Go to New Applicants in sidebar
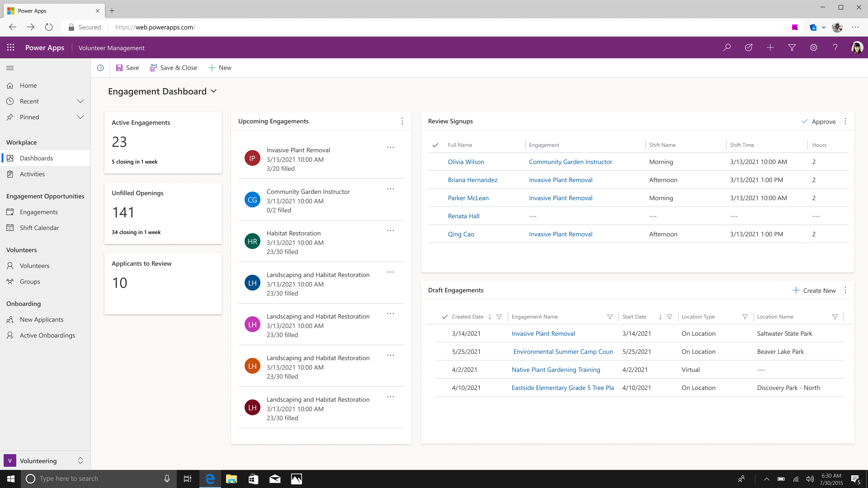 pos(42,319)
